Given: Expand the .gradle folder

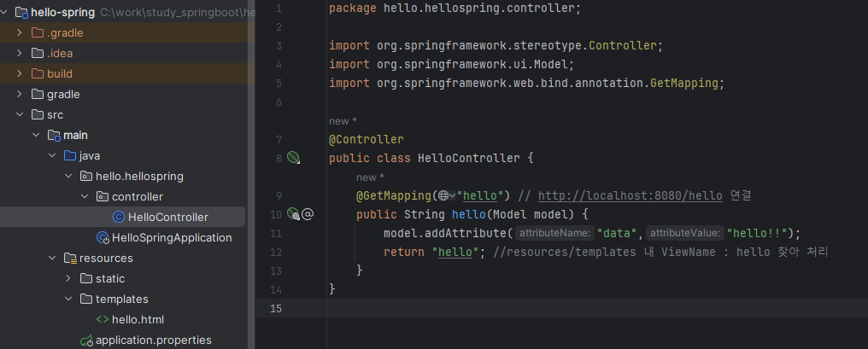Looking at the screenshot, I should 20,32.
